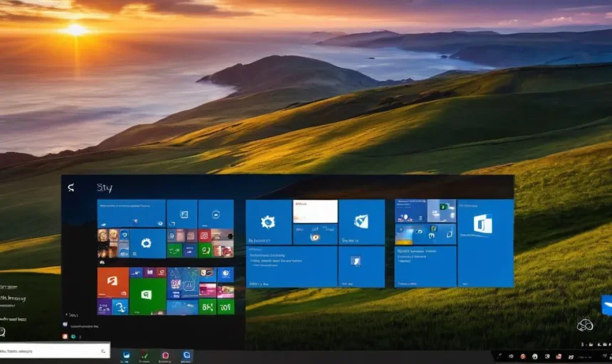Screen dimensions: 612x364
Task: Open the orange Office tile in Start menu
Action: click(x=112, y=282)
